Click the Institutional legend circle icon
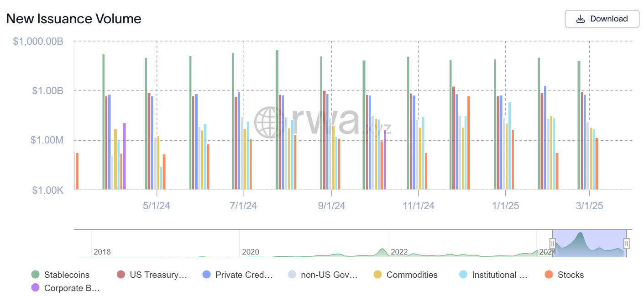Viewport: 644px width, 297px height. click(463, 275)
